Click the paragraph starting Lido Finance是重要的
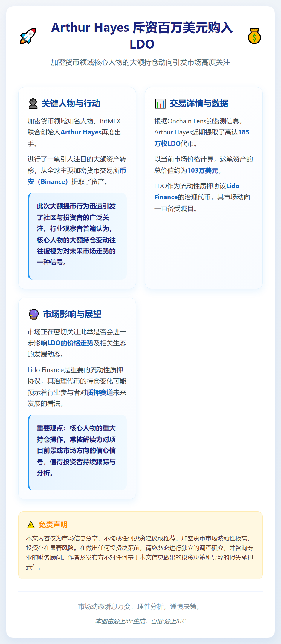This screenshot has height=644, width=281. (77, 387)
